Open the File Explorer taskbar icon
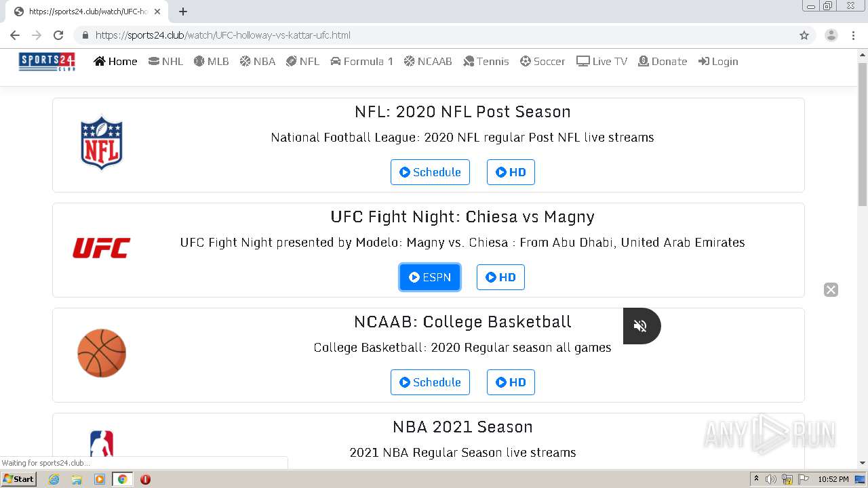The width and height of the screenshot is (868, 488). (x=77, y=479)
